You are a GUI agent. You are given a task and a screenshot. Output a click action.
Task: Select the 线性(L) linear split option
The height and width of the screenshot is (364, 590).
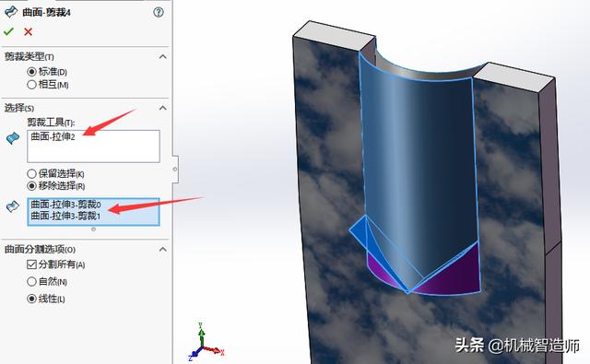(31, 299)
